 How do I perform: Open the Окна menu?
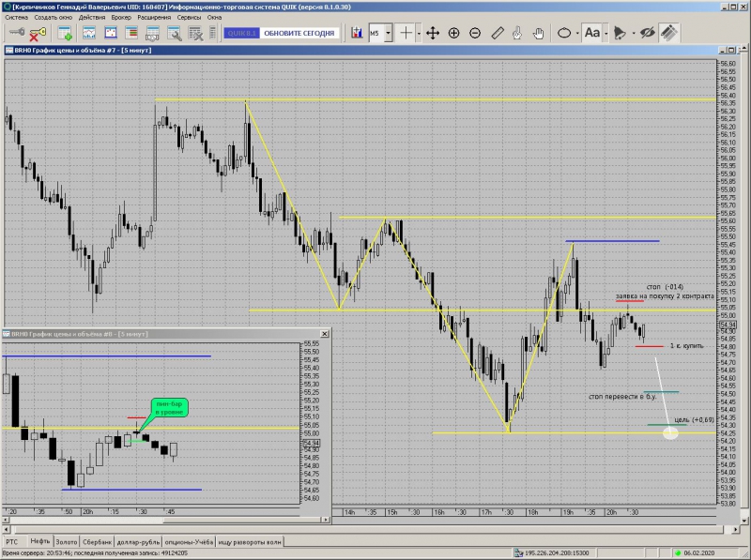pyautogui.click(x=214, y=17)
